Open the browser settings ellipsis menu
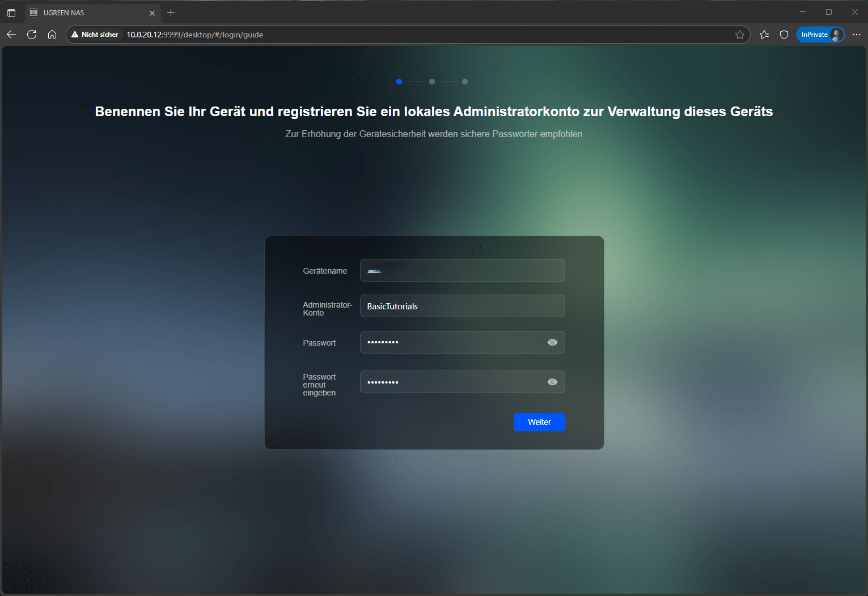Viewport: 868px width, 596px height. tap(856, 35)
